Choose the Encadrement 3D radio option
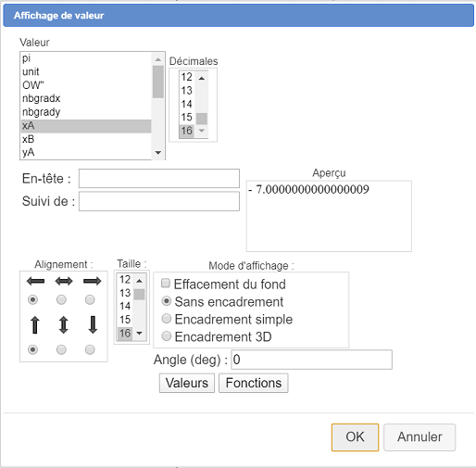Image resolution: width=476 pixels, height=468 pixels. [x=167, y=335]
